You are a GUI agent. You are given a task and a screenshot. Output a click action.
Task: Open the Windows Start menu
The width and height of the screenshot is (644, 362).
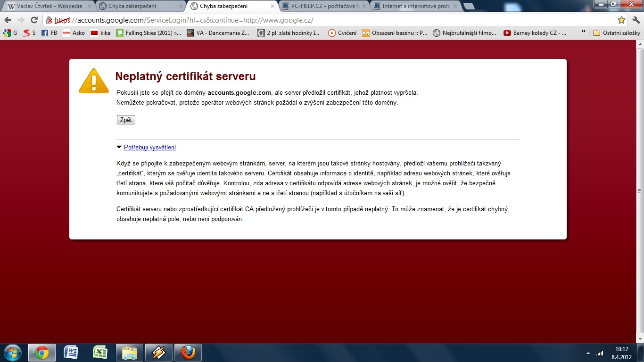[x=12, y=353]
